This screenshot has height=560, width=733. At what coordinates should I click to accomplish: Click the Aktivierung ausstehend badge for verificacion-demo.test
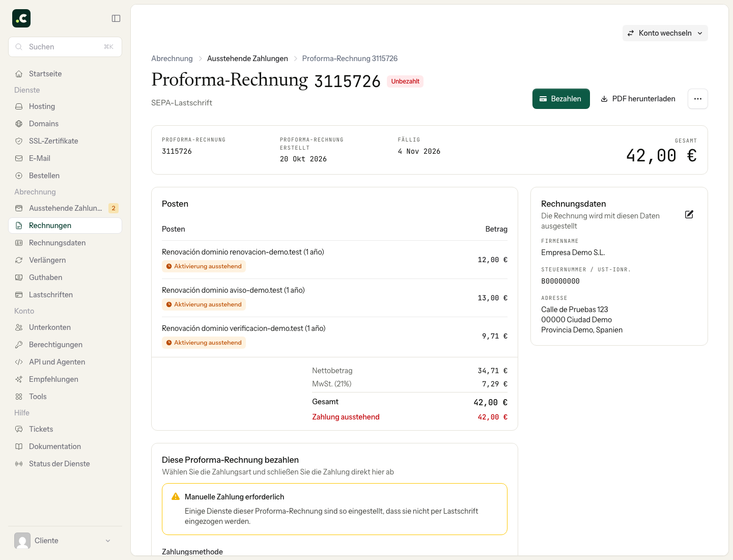point(204,343)
